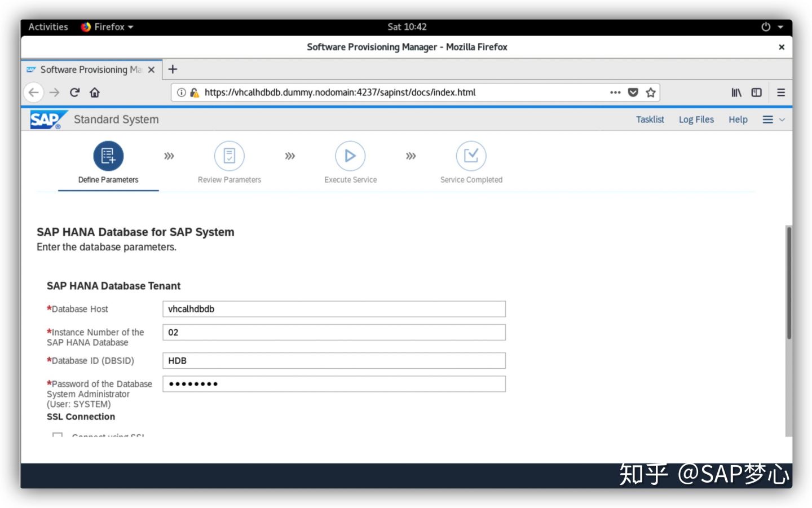This screenshot has height=508, width=812.
Task: Open the GNOME power system menu icon
Action: click(766, 27)
